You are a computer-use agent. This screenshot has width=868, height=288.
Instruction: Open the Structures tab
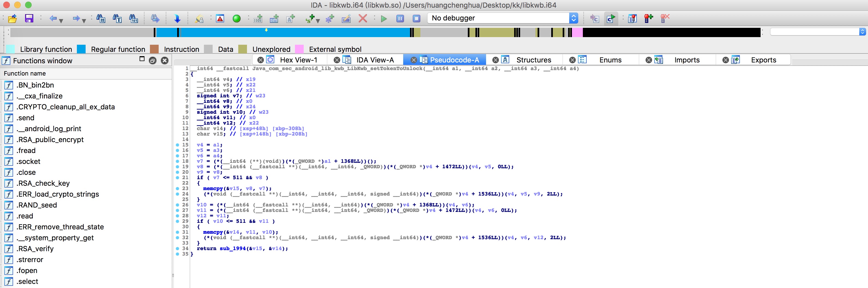[x=534, y=60]
